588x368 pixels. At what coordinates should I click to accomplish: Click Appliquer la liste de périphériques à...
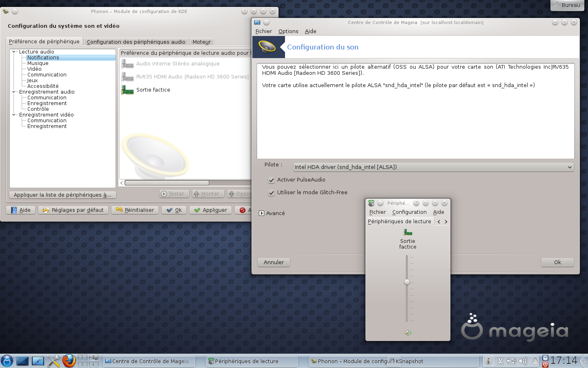62,195
